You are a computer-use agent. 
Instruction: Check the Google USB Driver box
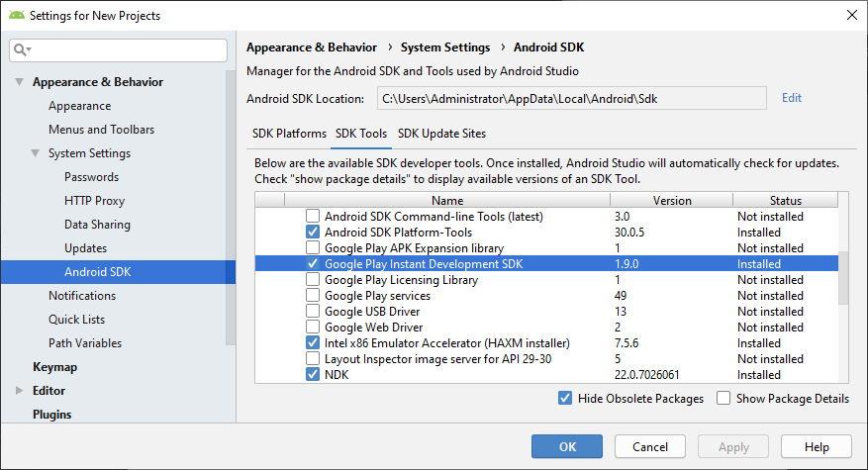coord(313,312)
